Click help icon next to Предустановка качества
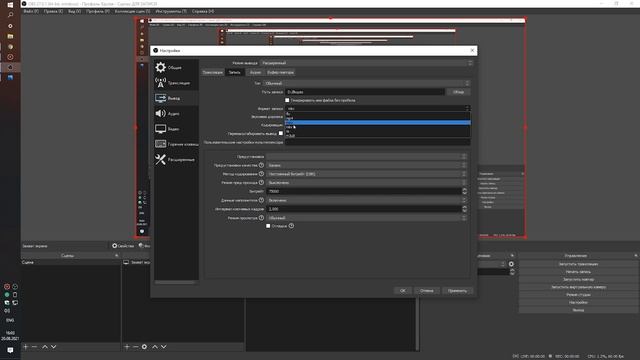 coord(261,165)
